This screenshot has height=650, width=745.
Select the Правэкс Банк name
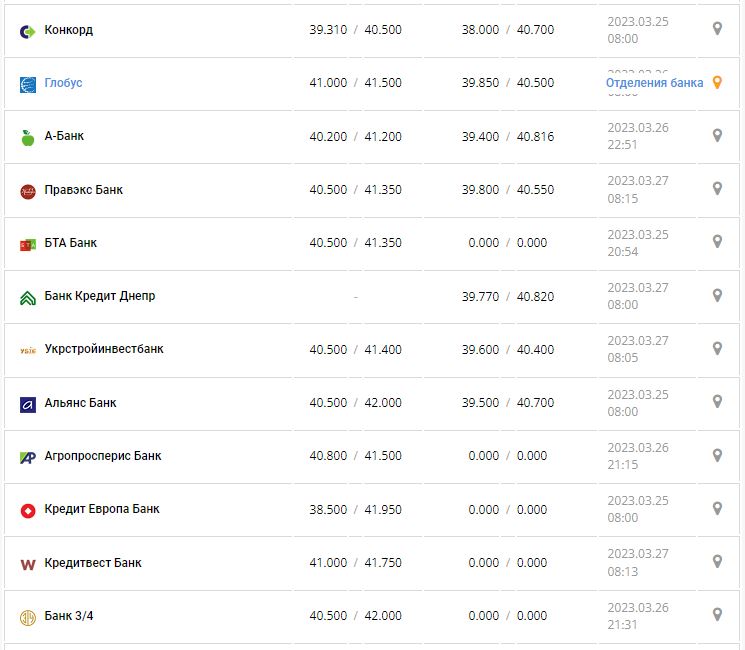click(84, 190)
